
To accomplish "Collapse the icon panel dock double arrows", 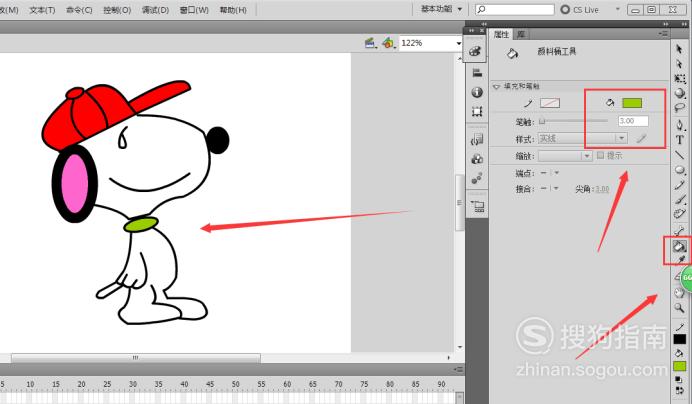I will [484, 24].
